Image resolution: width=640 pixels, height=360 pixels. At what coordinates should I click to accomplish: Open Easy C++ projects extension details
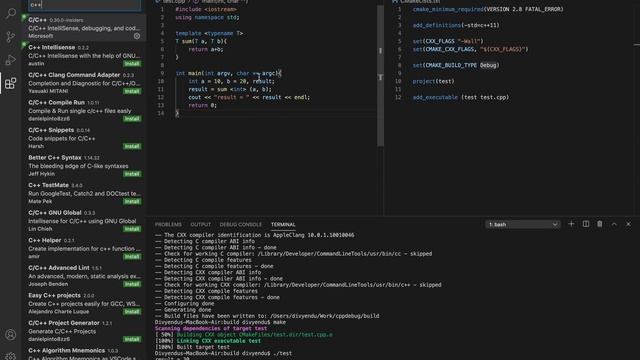click(84, 303)
